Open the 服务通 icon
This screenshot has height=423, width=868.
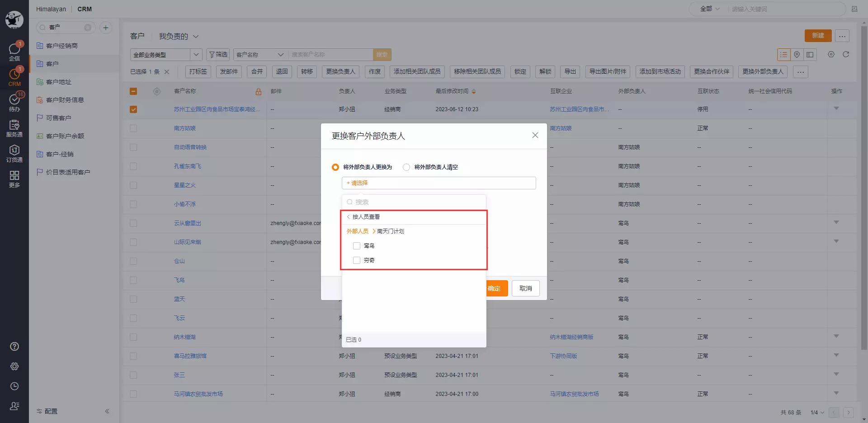(14, 128)
